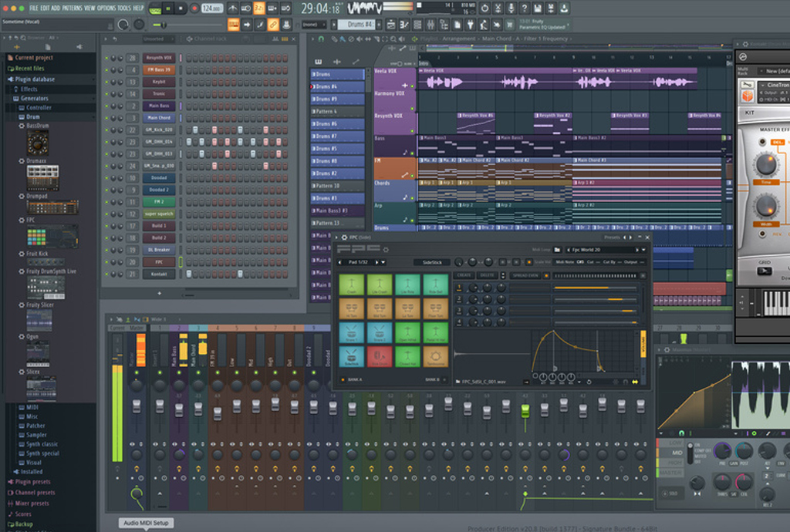Click the save floppy disk icon

(538, 8)
